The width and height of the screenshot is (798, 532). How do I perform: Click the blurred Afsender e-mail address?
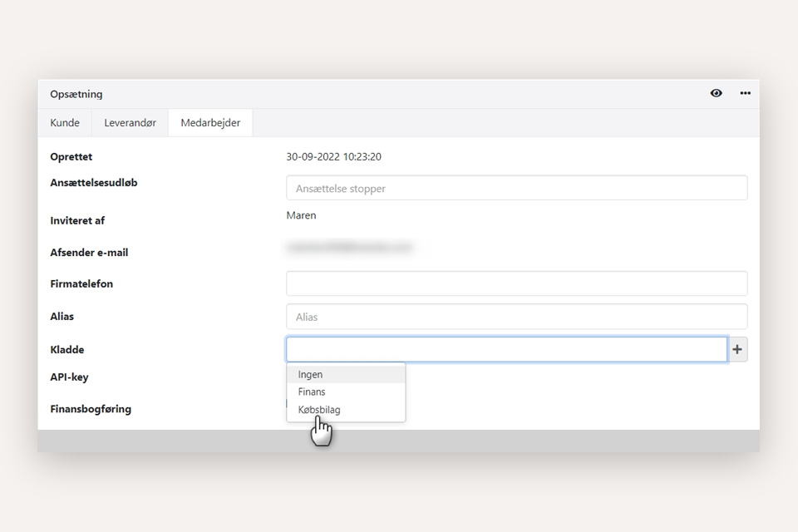[349, 248]
